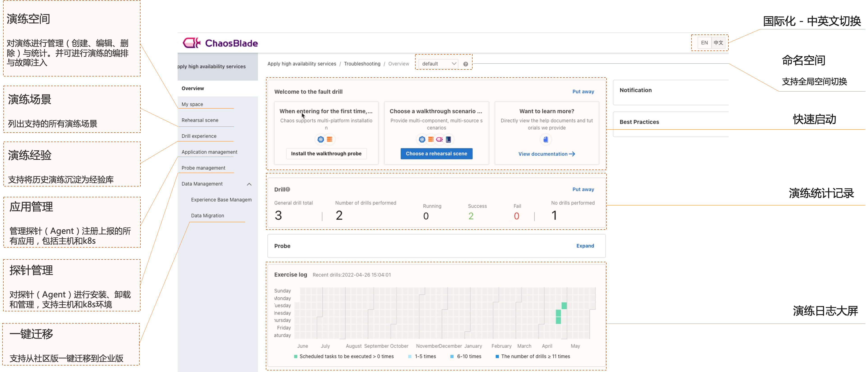Collapse the Data Management menu chevron

[x=249, y=184]
